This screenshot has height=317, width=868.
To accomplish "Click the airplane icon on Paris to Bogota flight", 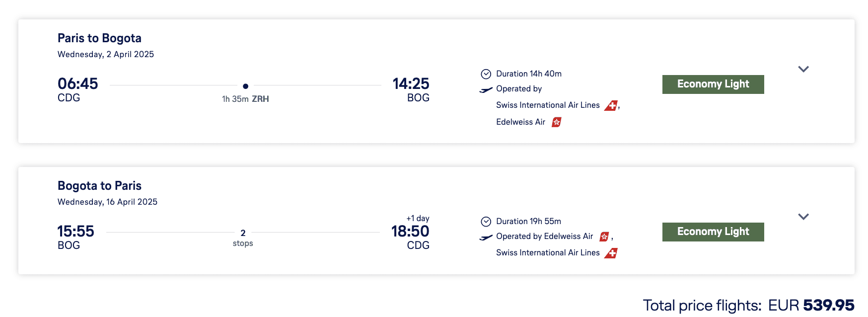I will tap(486, 90).
